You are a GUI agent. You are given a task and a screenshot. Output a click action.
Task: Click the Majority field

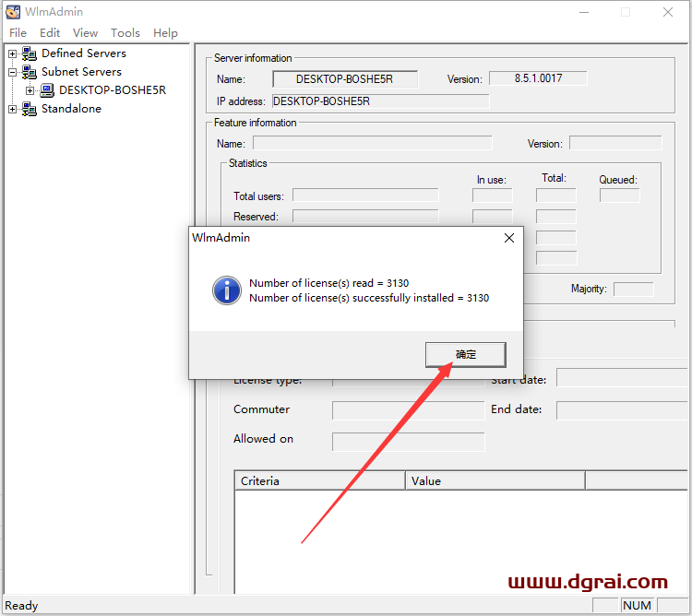634,290
